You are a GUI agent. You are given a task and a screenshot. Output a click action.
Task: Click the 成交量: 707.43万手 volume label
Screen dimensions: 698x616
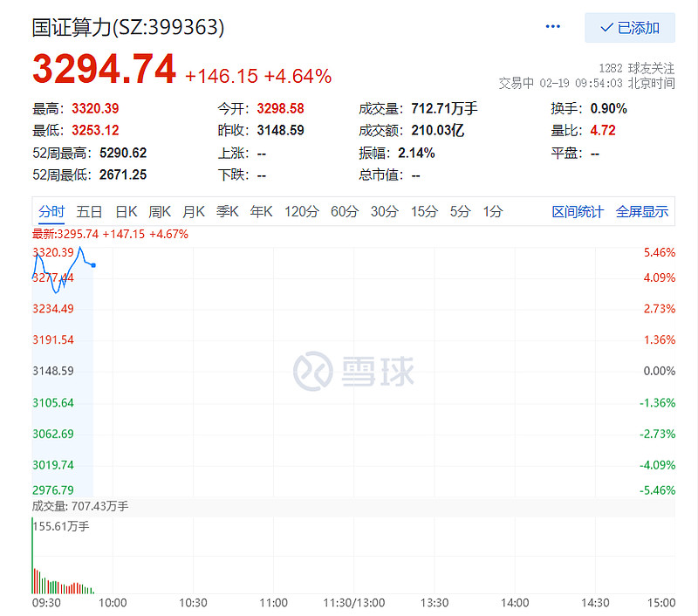click(80, 507)
